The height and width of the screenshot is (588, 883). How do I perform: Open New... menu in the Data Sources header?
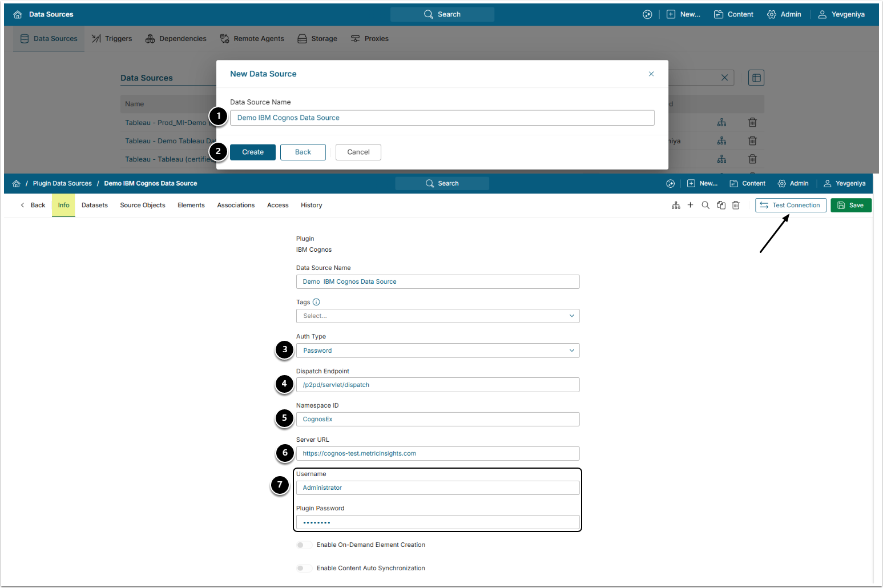pos(683,14)
